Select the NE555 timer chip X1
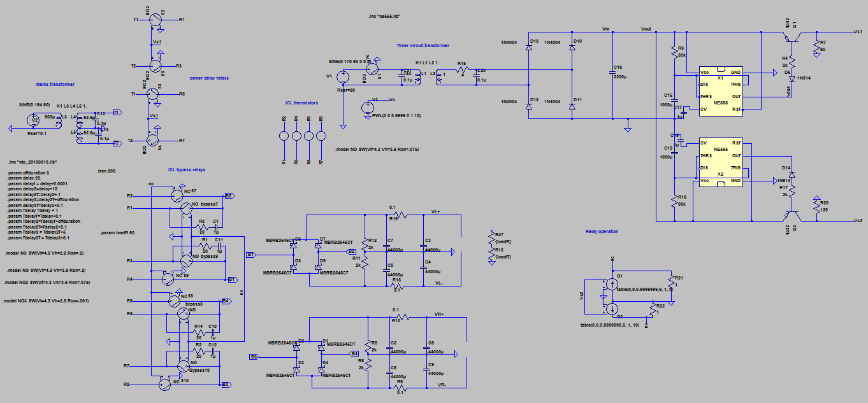 tap(721, 90)
